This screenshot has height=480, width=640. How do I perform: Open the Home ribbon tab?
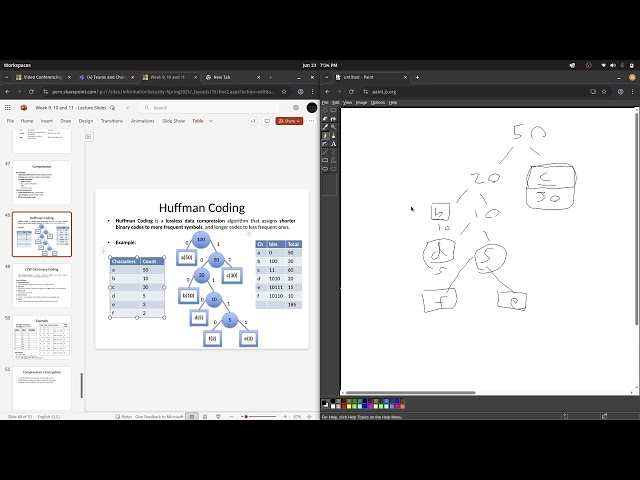point(27,121)
